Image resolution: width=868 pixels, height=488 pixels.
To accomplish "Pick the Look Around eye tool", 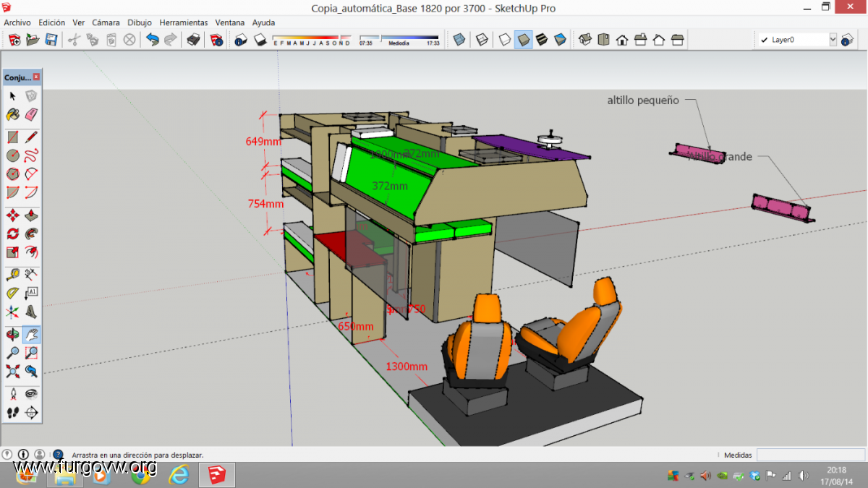I will (31, 394).
